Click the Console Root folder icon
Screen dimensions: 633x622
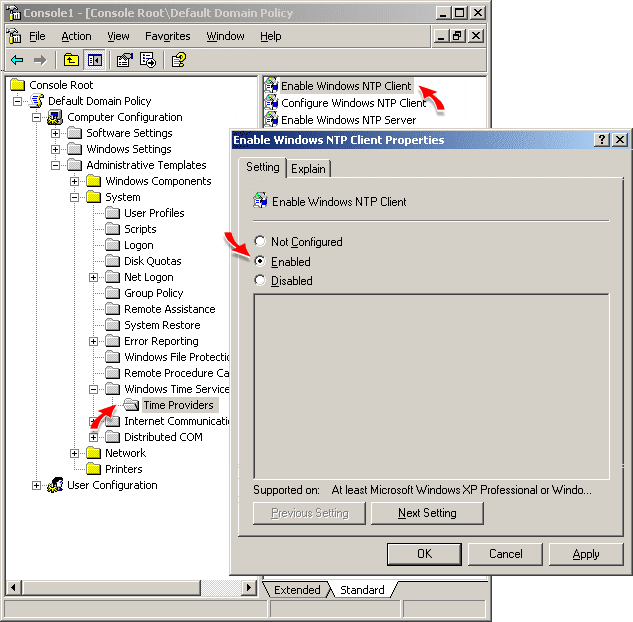tap(17, 85)
